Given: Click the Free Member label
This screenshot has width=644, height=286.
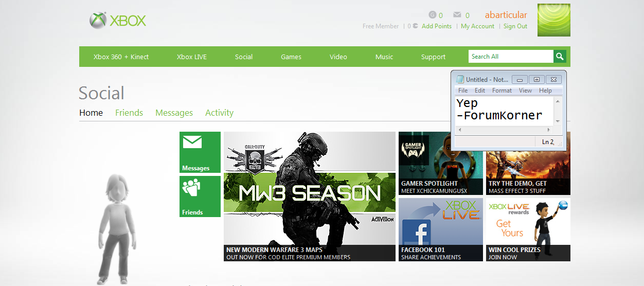Looking at the screenshot, I should (381, 26).
